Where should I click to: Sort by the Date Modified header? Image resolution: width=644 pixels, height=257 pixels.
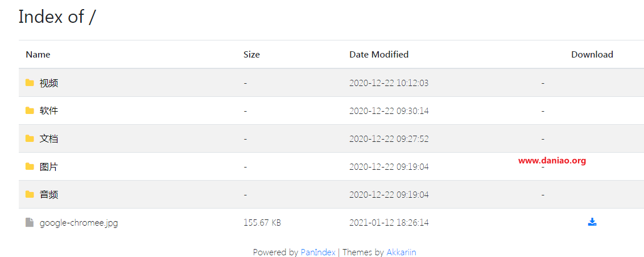(x=379, y=54)
